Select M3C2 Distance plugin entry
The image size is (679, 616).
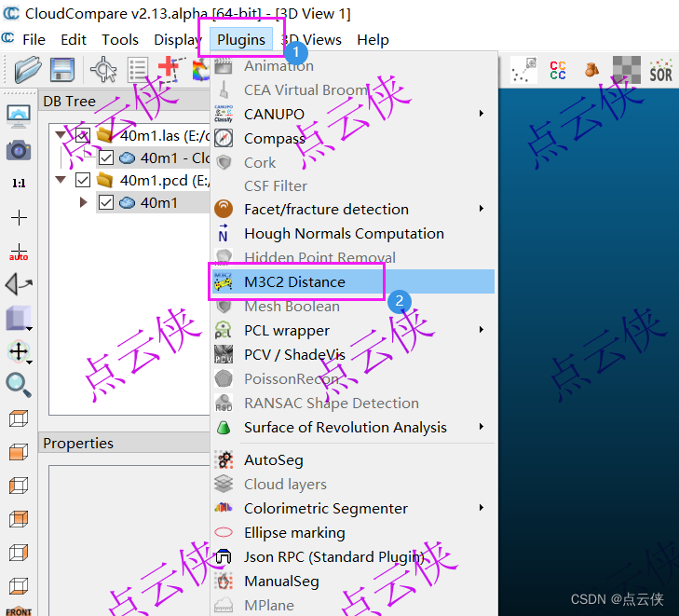click(x=352, y=281)
